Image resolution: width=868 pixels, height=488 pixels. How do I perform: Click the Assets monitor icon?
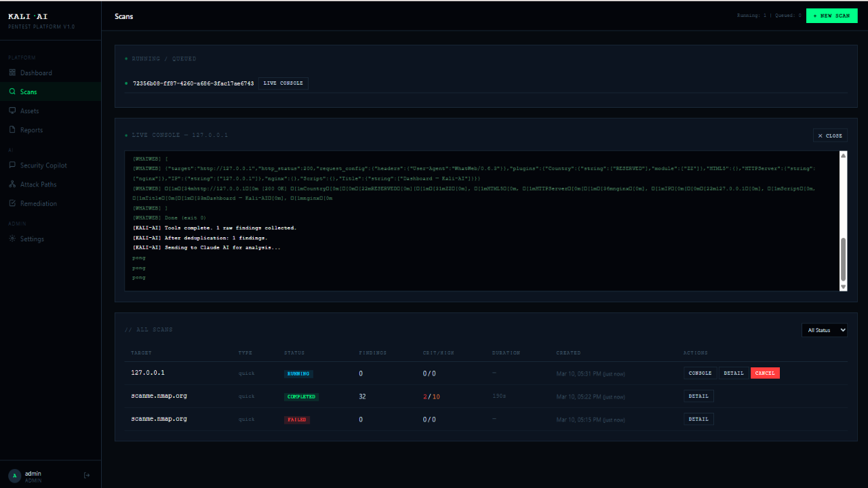12,110
